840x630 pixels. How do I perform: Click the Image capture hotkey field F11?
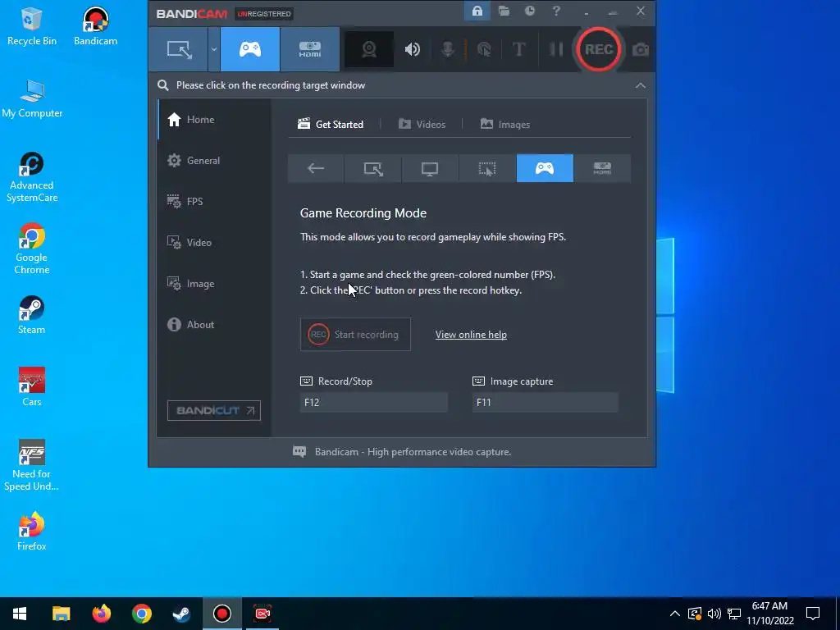tap(545, 402)
